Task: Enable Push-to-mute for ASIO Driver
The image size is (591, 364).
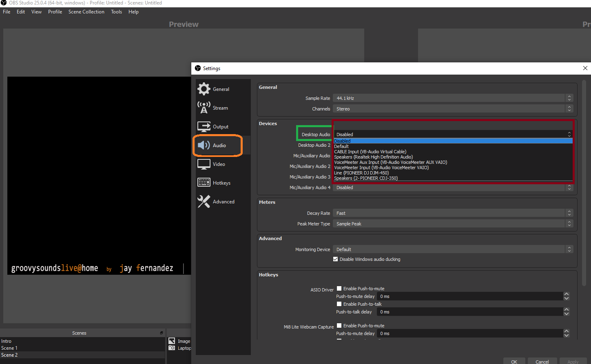Action: pos(339,289)
